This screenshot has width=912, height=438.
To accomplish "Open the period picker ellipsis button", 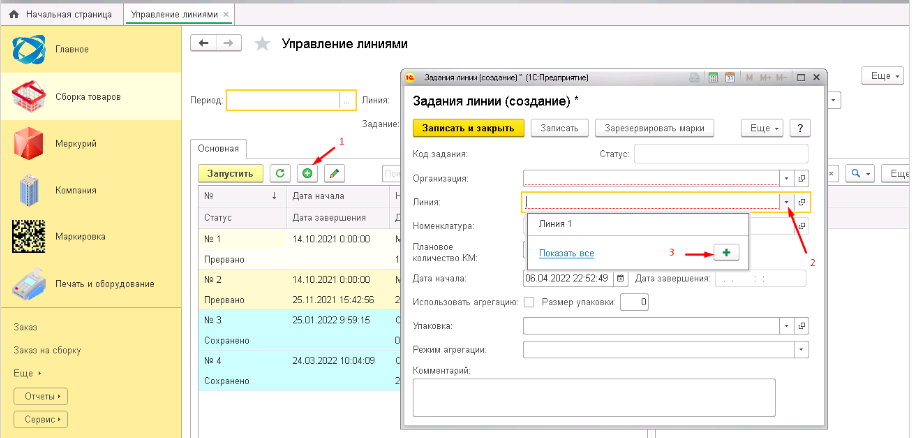I will tap(347, 101).
